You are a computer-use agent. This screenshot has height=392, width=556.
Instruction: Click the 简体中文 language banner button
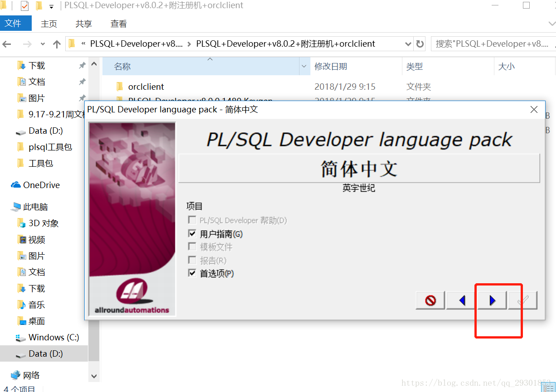coord(359,169)
